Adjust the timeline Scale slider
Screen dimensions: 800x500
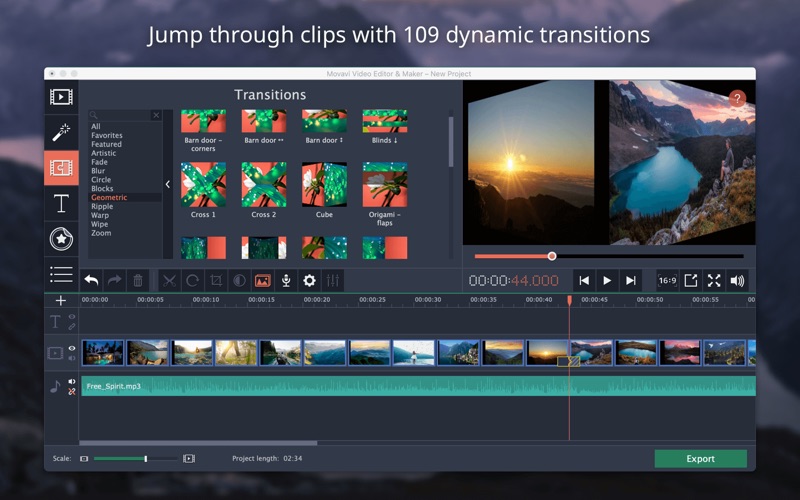tap(145, 458)
